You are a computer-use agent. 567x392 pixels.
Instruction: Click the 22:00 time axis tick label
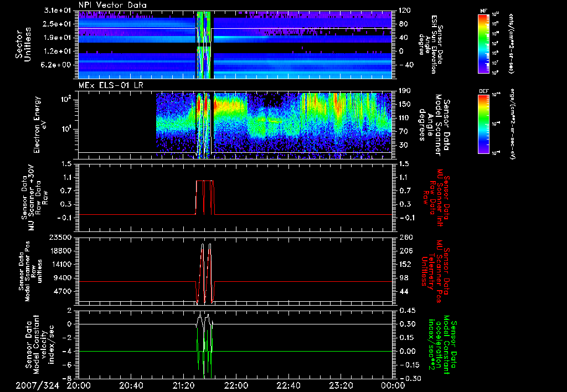(236, 385)
